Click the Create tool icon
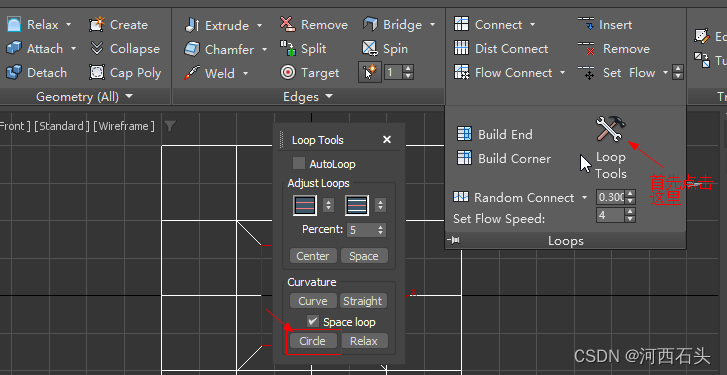Image resolution: width=727 pixels, height=375 pixels. [x=97, y=25]
